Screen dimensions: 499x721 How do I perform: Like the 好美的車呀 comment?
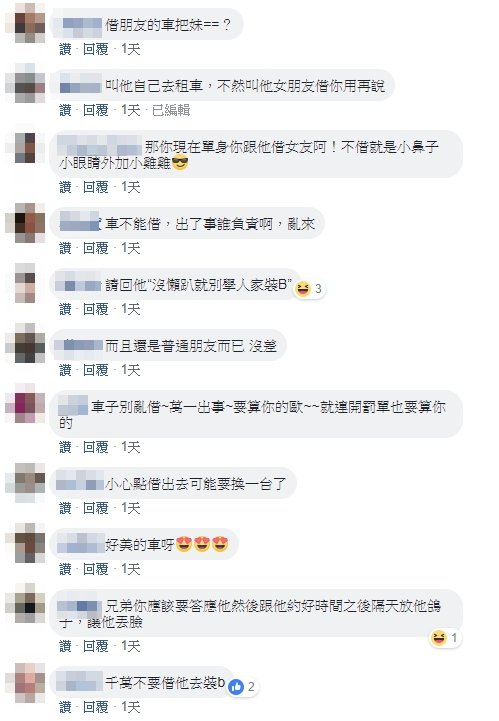coord(65,569)
